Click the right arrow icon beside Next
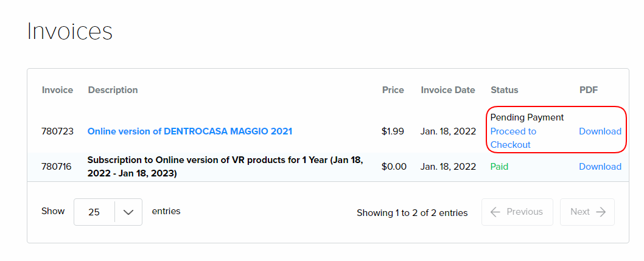Image resolution: width=644 pixels, height=261 pixels. [601, 212]
